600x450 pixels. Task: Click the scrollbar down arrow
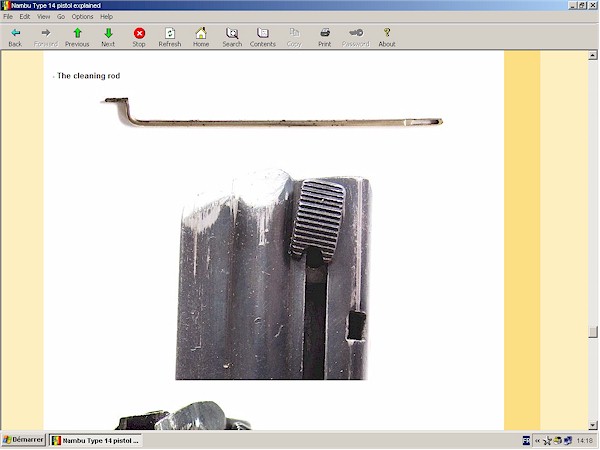click(x=593, y=425)
